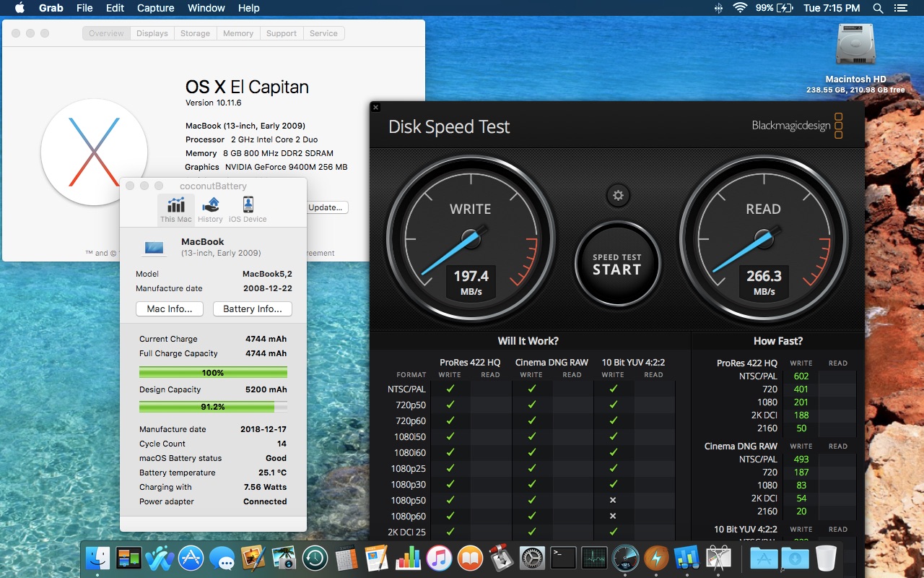
Task: Open the Disk Speed Test settings gear
Action: [618, 195]
